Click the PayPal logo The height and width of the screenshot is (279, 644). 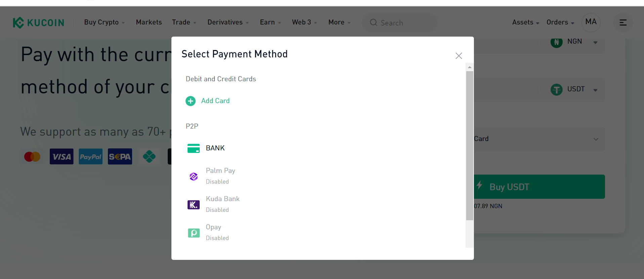click(91, 156)
